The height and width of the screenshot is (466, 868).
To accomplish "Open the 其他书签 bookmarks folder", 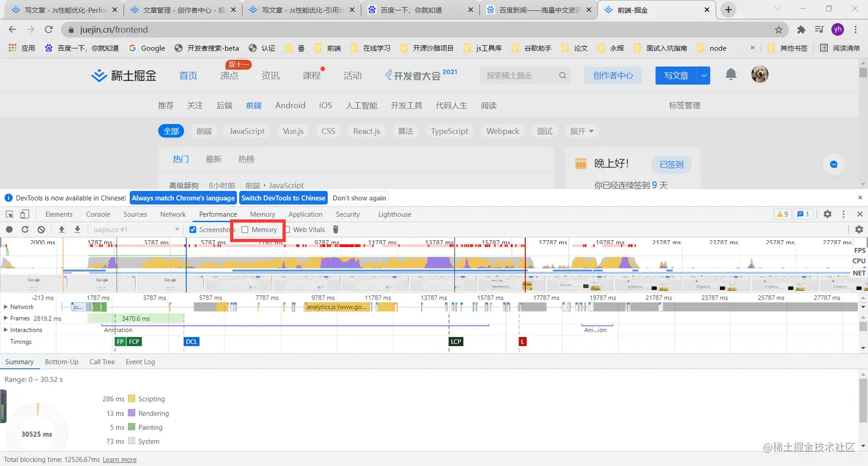I will tap(789, 48).
